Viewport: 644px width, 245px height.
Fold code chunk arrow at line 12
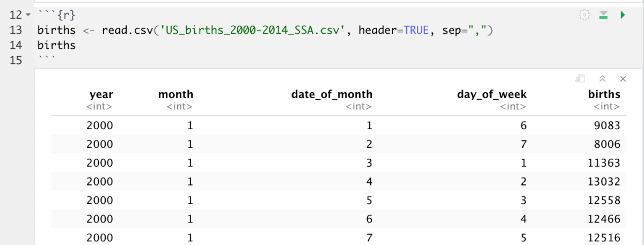tap(28, 15)
